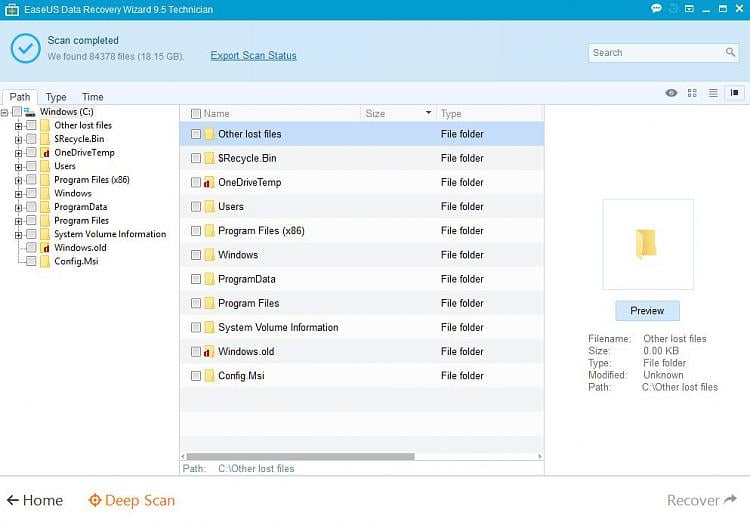This screenshot has height=525, width=750.
Task: Check $Recycle.Bin row checkbox in list
Action: click(196, 158)
